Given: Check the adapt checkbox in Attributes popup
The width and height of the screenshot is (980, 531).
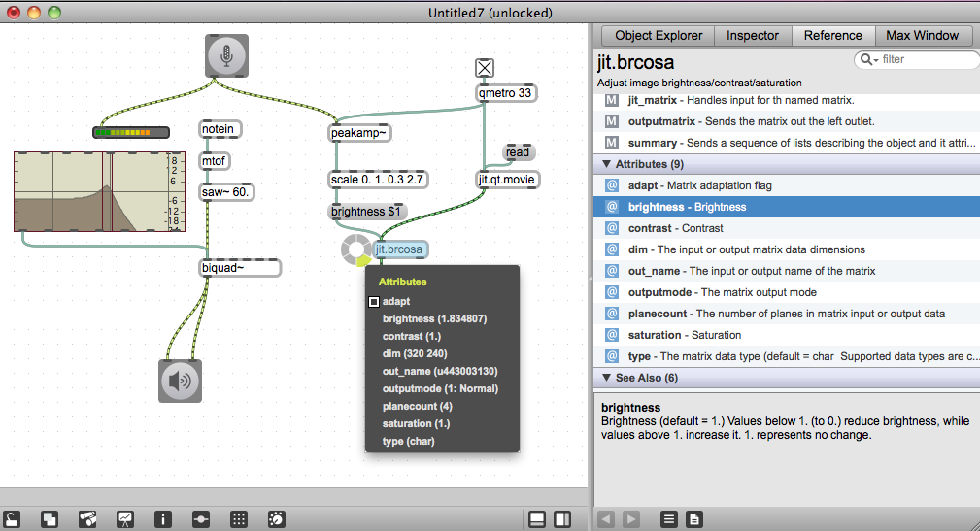Looking at the screenshot, I should [x=374, y=302].
